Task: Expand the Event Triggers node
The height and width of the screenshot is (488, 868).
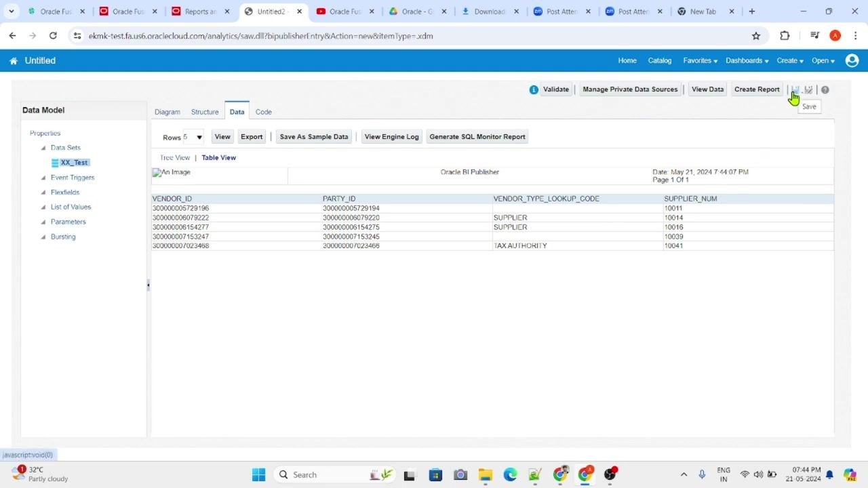Action: 43,178
